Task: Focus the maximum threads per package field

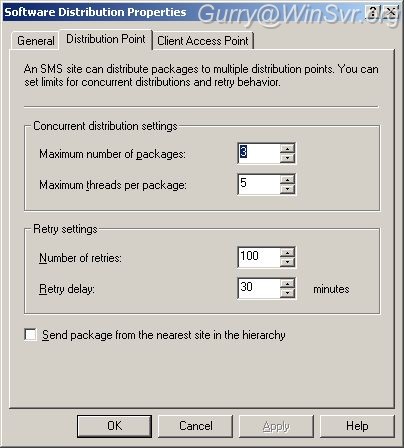Action: [x=259, y=184]
